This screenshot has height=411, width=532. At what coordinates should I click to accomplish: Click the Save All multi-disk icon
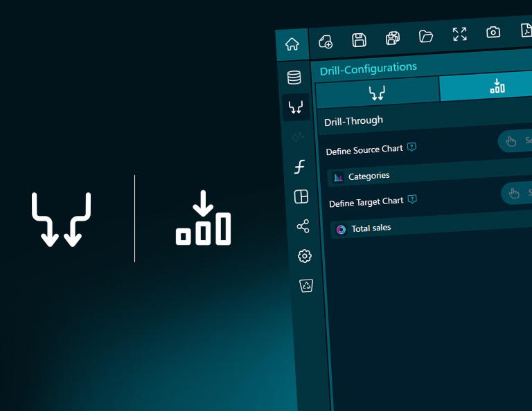(x=393, y=37)
